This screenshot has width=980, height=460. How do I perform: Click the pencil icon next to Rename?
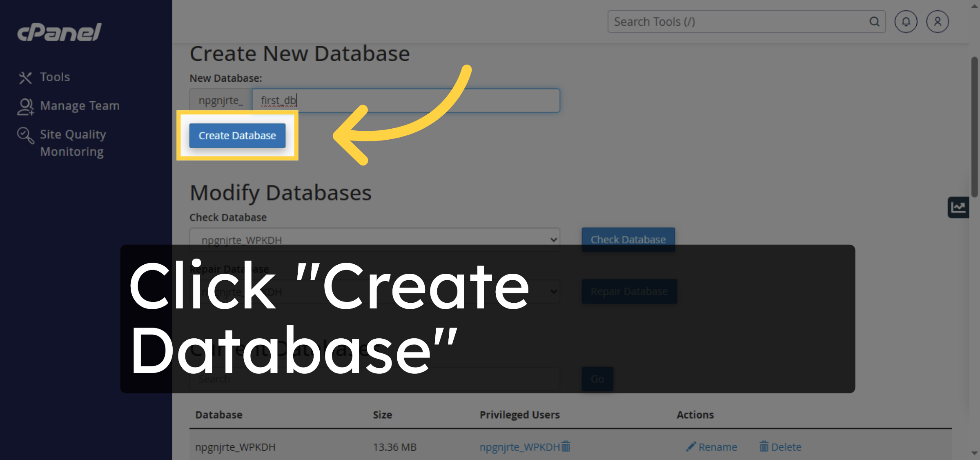coord(691,447)
